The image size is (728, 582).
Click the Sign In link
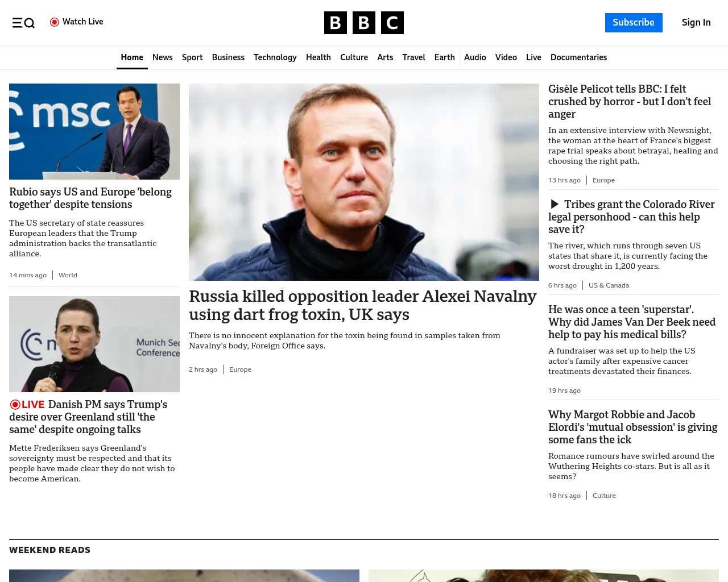pos(696,23)
